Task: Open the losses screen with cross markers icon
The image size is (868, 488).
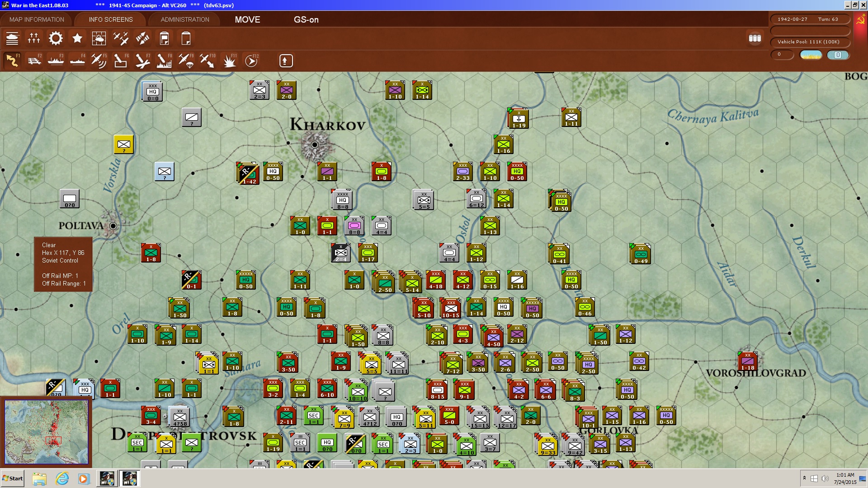Action: [34, 38]
